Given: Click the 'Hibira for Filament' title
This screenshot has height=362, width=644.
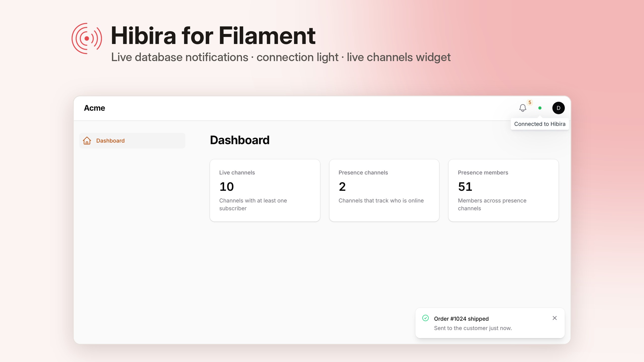Looking at the screenshot, I should (213, 36).
